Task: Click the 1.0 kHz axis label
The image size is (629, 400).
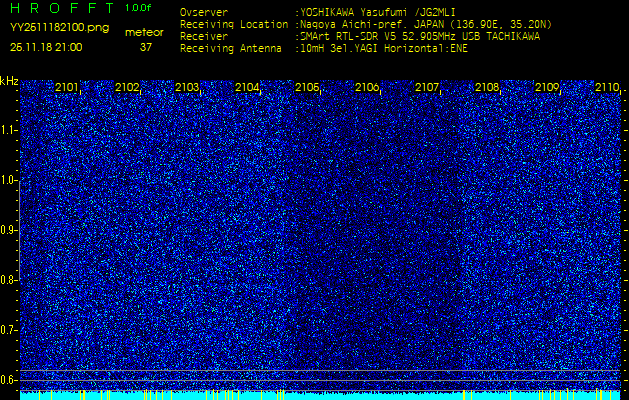Action: click(8, 180)
